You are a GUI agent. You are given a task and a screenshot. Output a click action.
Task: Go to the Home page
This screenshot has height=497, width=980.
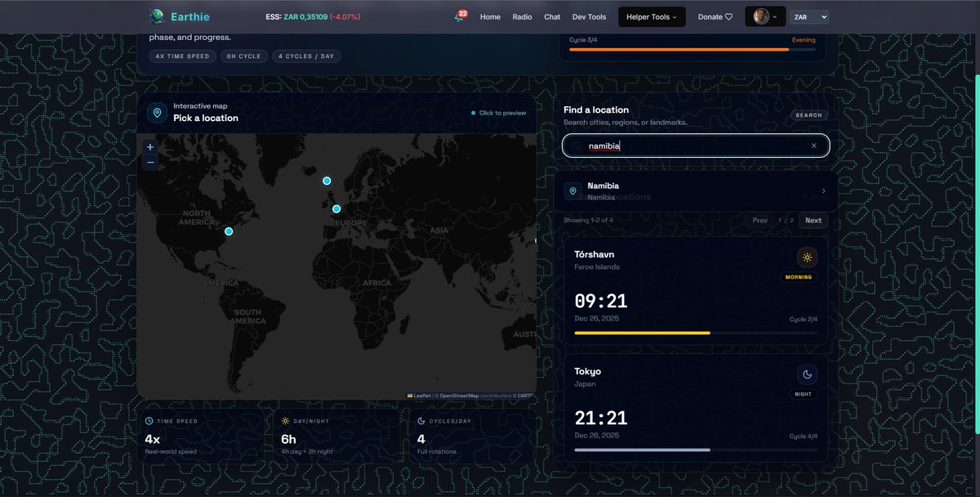click(x=490, y=16)
